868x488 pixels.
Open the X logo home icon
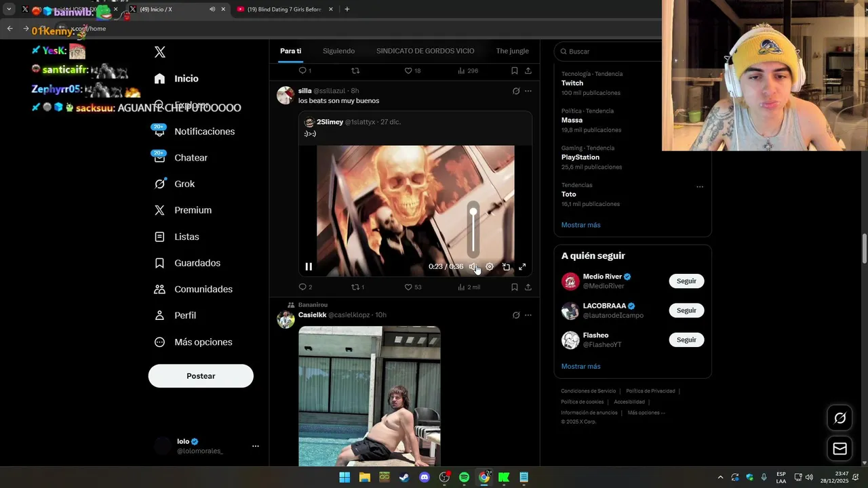(x=160, y=52)
